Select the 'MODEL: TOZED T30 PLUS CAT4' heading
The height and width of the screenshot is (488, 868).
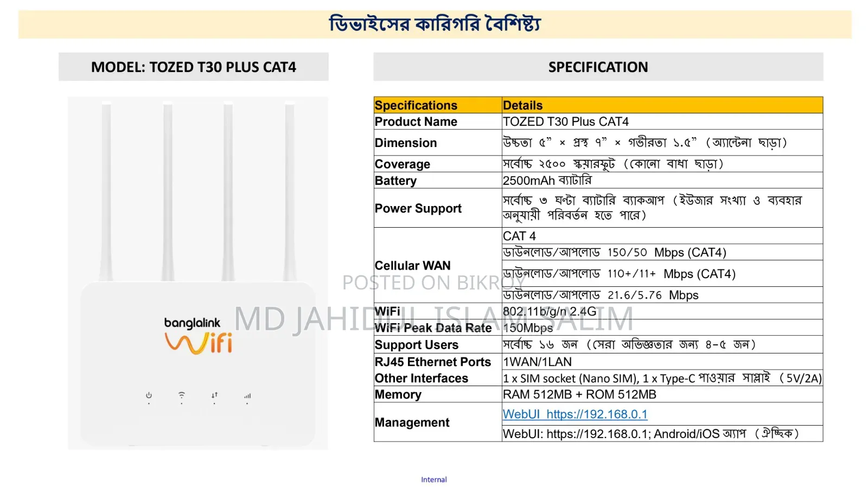pyautogui.click(x=194, y=67)
